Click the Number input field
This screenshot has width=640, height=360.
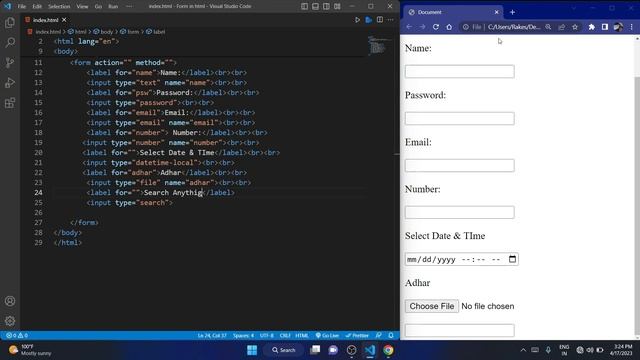(460, 212)
